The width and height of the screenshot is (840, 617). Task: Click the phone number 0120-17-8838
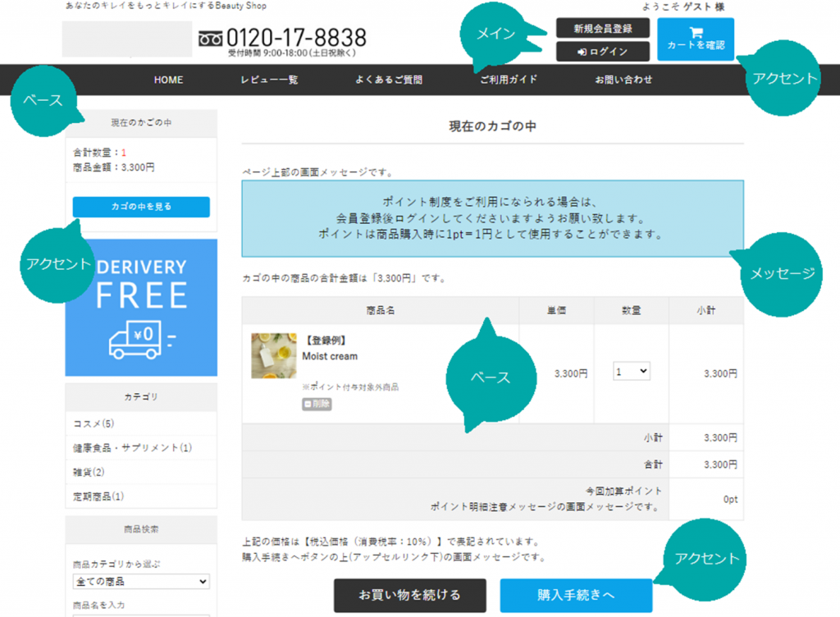[296, 38]
